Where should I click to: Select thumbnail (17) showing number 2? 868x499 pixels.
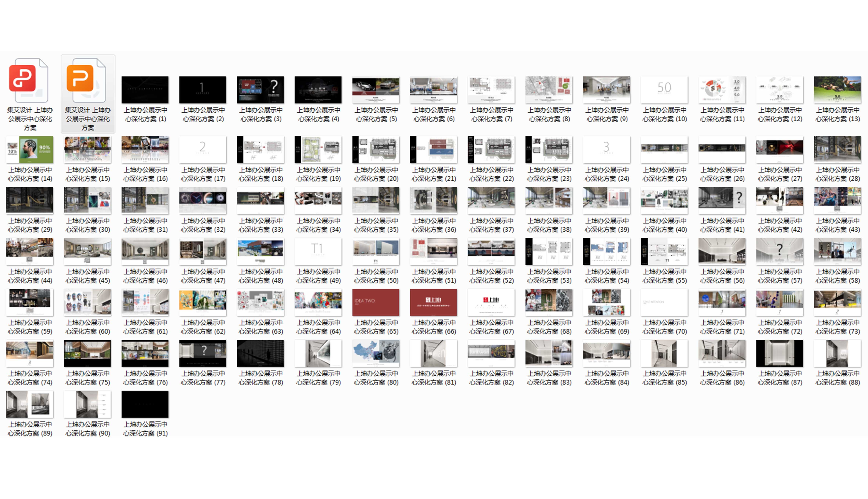click(x=203, y=149)
